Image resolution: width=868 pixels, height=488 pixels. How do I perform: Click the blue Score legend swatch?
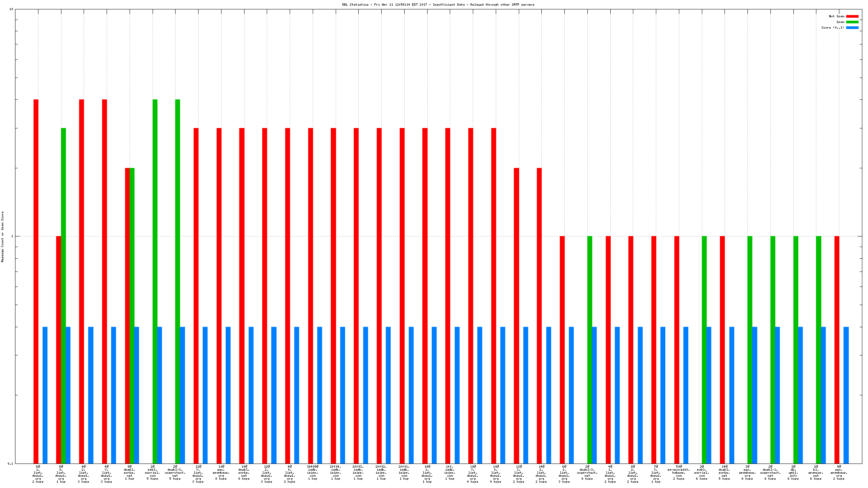pyautogui.click(x=852, y=27)
